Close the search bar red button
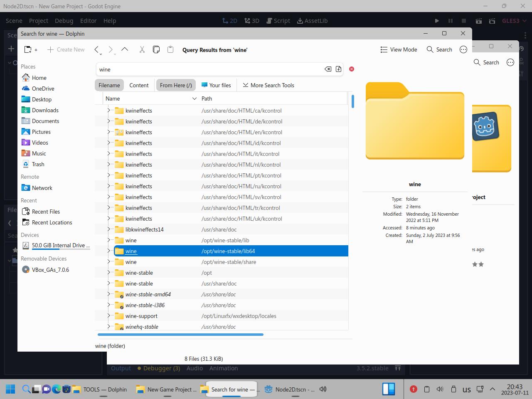 coord(352,69)
